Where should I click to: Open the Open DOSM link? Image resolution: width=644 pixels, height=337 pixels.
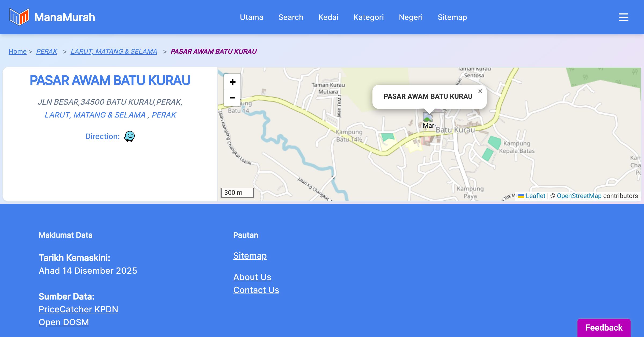(x=64, y=322)
